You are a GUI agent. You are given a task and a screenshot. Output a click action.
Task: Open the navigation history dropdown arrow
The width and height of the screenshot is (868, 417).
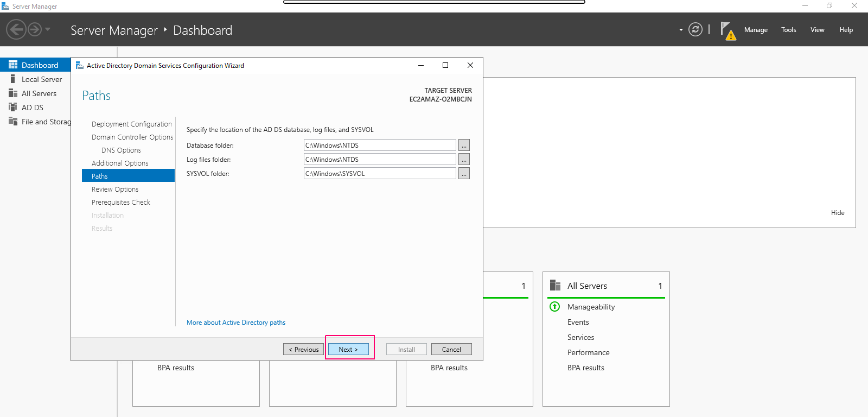(48, 29)
